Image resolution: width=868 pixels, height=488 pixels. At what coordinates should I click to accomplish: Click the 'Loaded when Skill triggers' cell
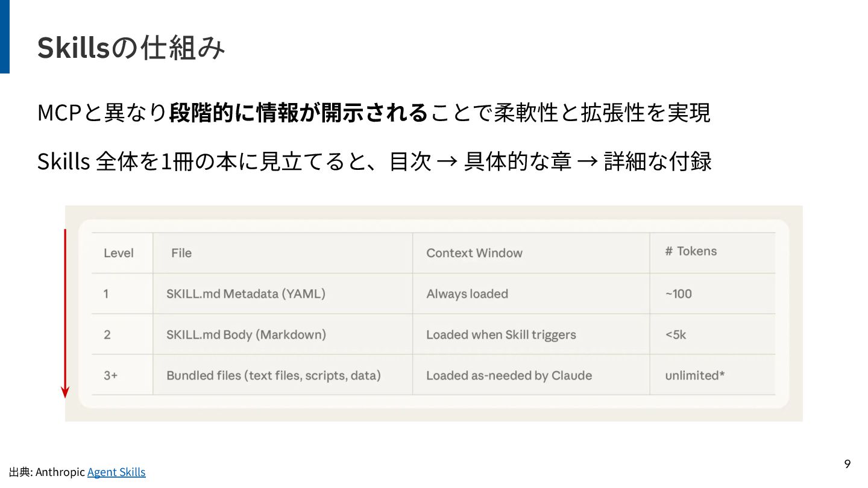[x=501, y=334]
